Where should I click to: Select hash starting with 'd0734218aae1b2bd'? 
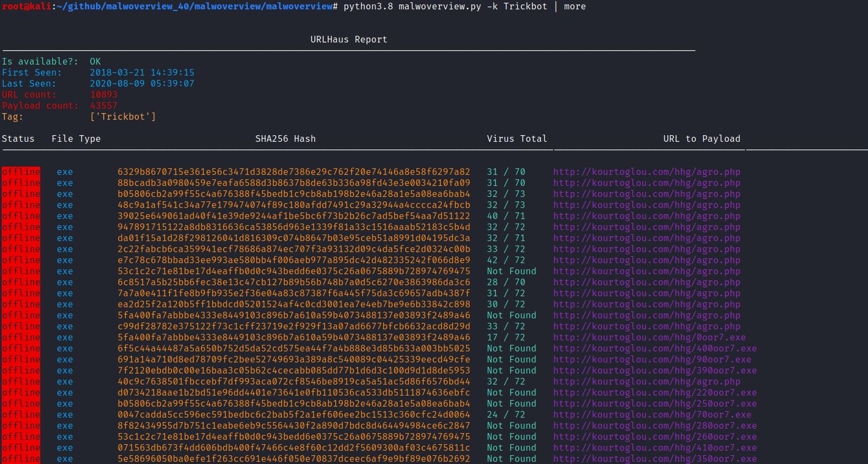(293, 393)
